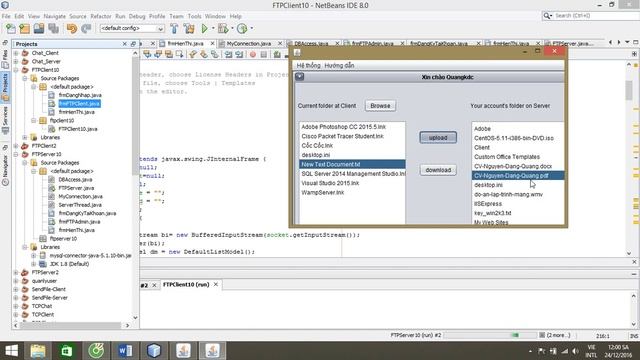Click Stop Macro Recording icon in editor toolbar

click(x=264, y=54)
